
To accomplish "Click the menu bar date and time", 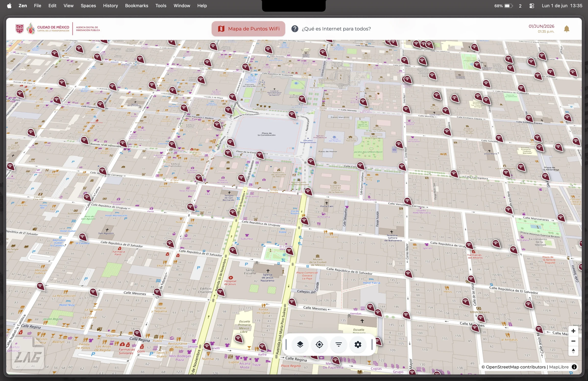I will [x=562, y=5].
